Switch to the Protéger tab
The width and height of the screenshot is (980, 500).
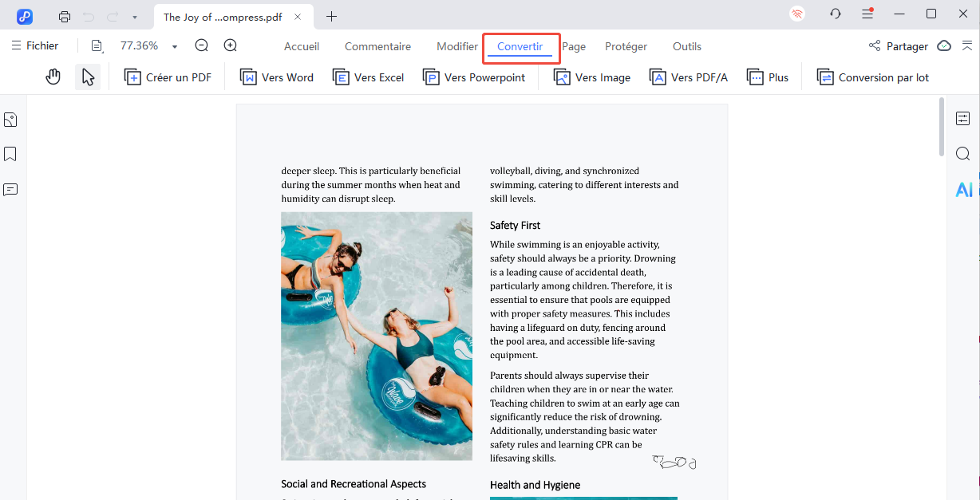(626, 45)
